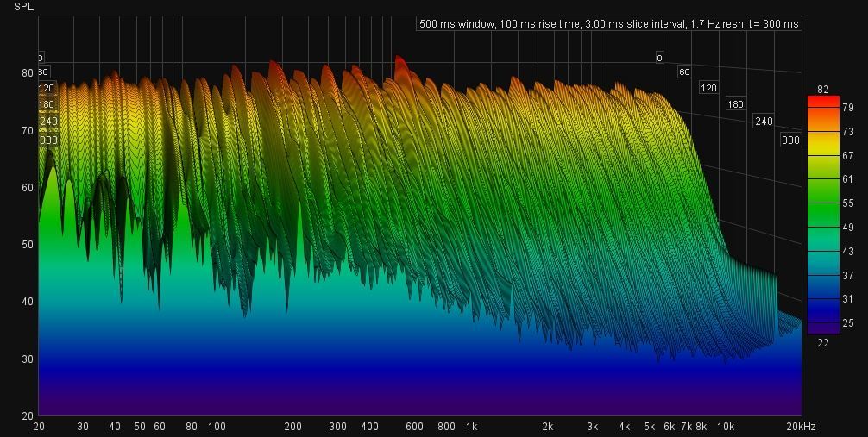Click the red band of the color scale

click(x=822, y=102)
